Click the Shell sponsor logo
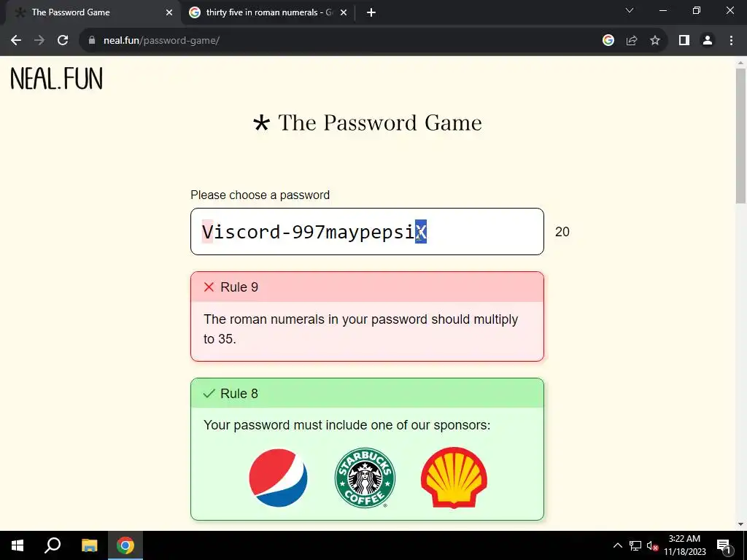Screen dimensions: 747x560 click(x=454, y=478)
